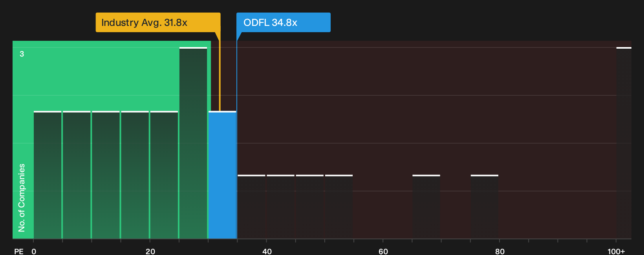Click the dark bar for PE 65-70
Screen dimensions: 644x255
pos(426,207)
